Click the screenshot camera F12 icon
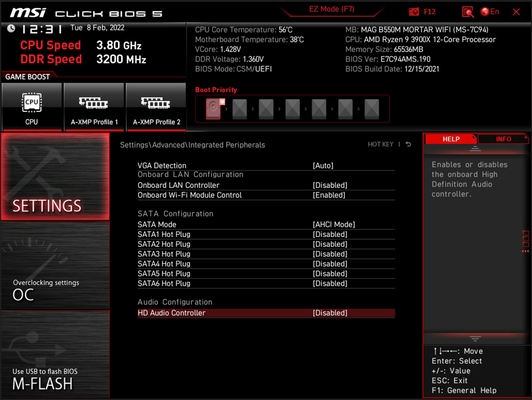Screen dimensions: 532x400 click(414, 12)
